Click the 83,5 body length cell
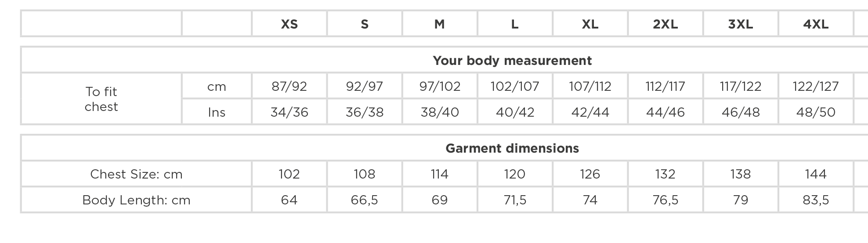The width and height of the screenshot is (868, 243). (816, 200)
